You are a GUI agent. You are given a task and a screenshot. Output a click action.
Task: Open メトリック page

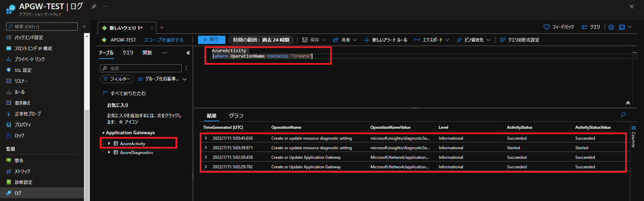pyautogui.click(x=22, y=171)
